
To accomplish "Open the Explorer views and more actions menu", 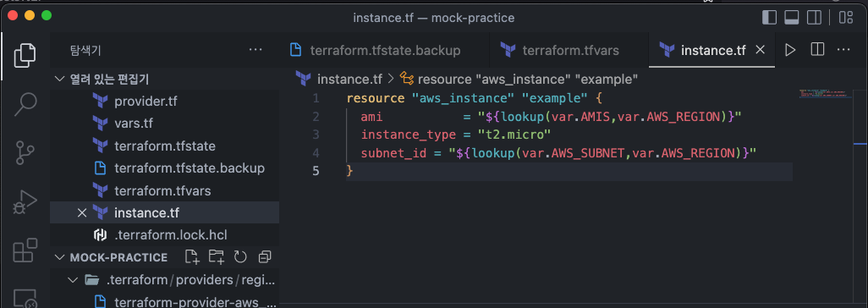I will coord(255,50).
